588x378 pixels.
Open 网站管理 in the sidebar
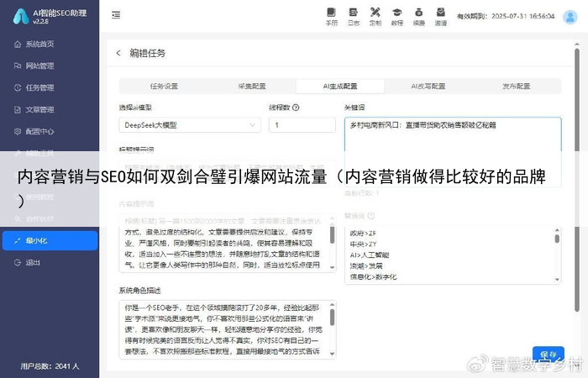click(x=39, y=66)
